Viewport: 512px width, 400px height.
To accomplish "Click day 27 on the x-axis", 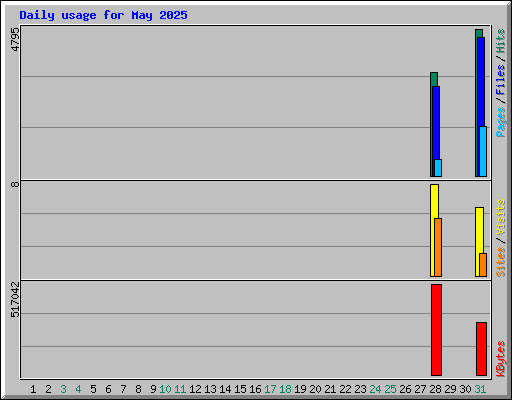I will tap(420, 389).
